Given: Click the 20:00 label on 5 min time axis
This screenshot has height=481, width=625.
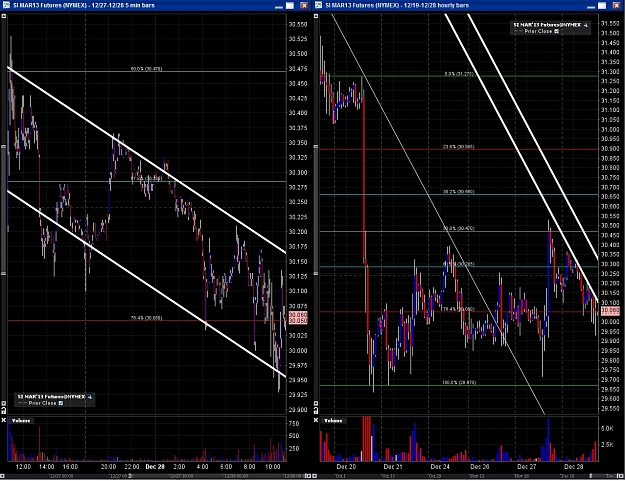Looking at the screenshot, I should coord(108,467).
